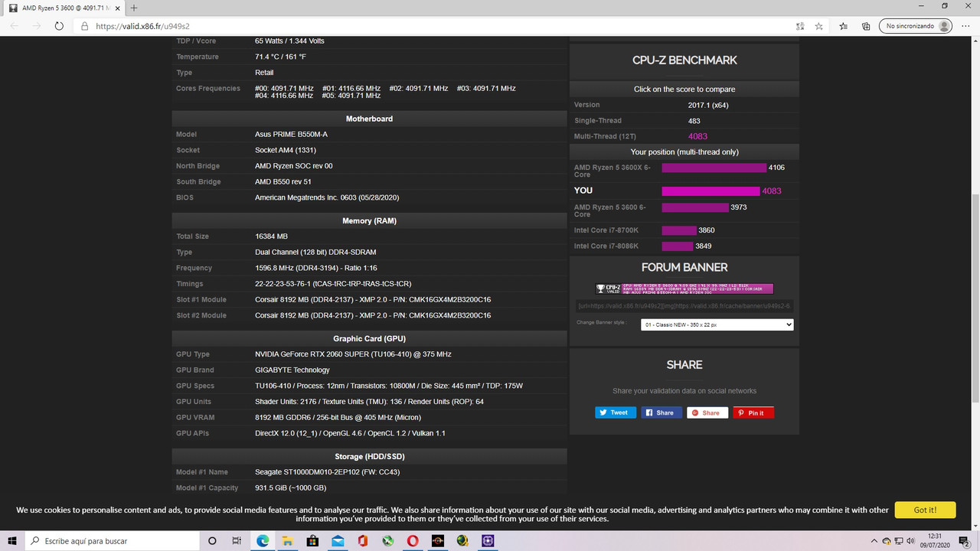Show hidden tray icons with the up chevron

pyautogui.click(x=874, y=540)
